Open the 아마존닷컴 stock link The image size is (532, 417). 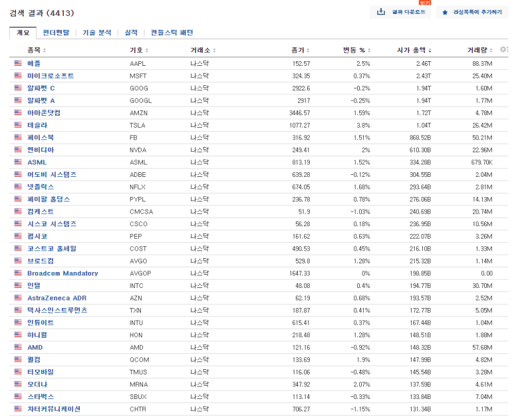44,112
